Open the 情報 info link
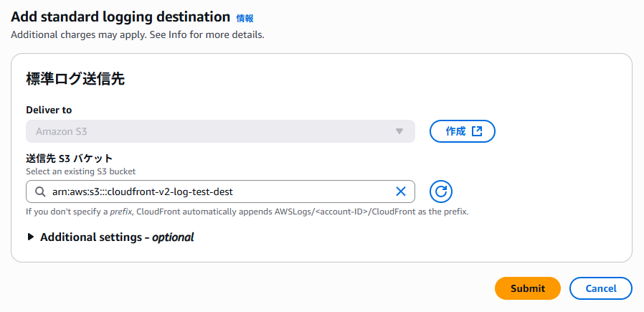The height and width of the screenshot is (312, 644). (x=245, y=18)
